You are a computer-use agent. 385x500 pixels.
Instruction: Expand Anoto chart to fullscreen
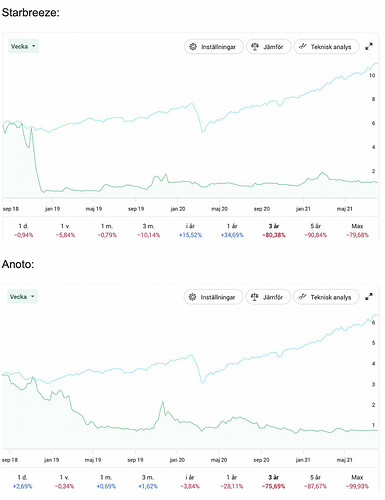(369, 297)
